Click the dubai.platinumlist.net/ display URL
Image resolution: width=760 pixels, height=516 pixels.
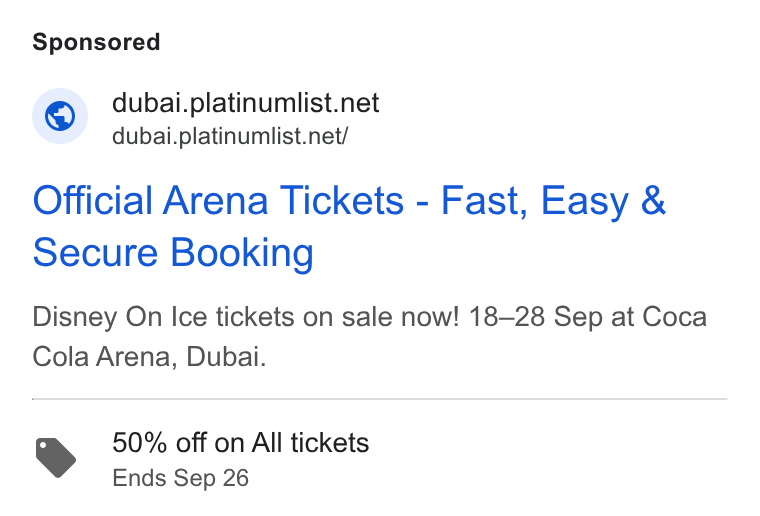coord(230,136)
